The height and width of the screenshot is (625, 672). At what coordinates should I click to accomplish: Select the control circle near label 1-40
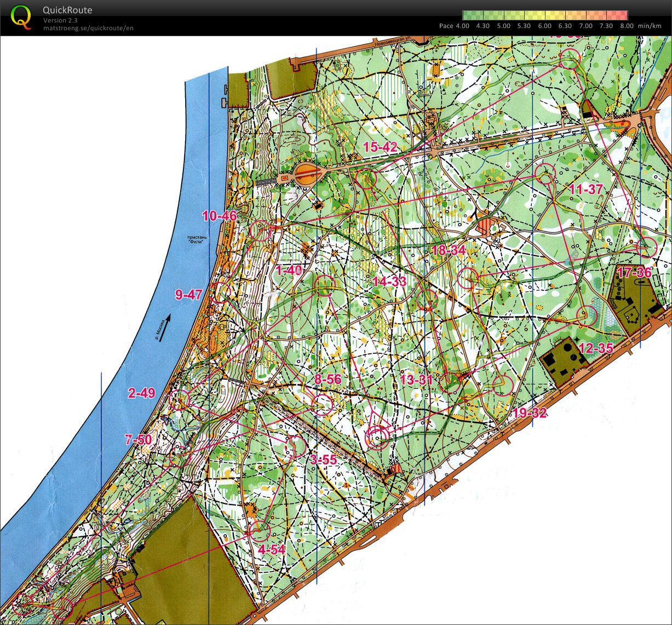(x=325, y=285)
